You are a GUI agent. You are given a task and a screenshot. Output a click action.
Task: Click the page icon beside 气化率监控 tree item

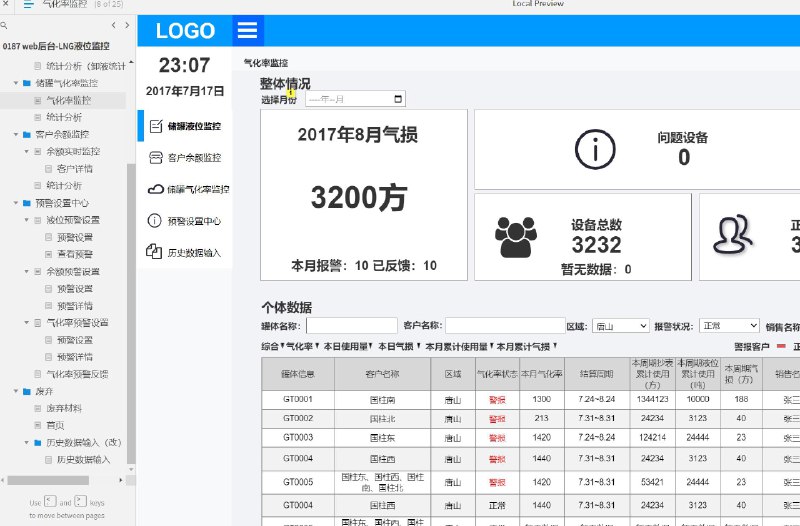coord(38,101)
